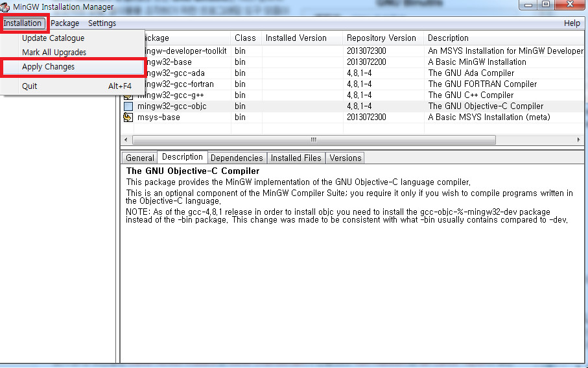Screen dimensions: 588x368
Task: Open the Package menu
Action: coord(65,23)
